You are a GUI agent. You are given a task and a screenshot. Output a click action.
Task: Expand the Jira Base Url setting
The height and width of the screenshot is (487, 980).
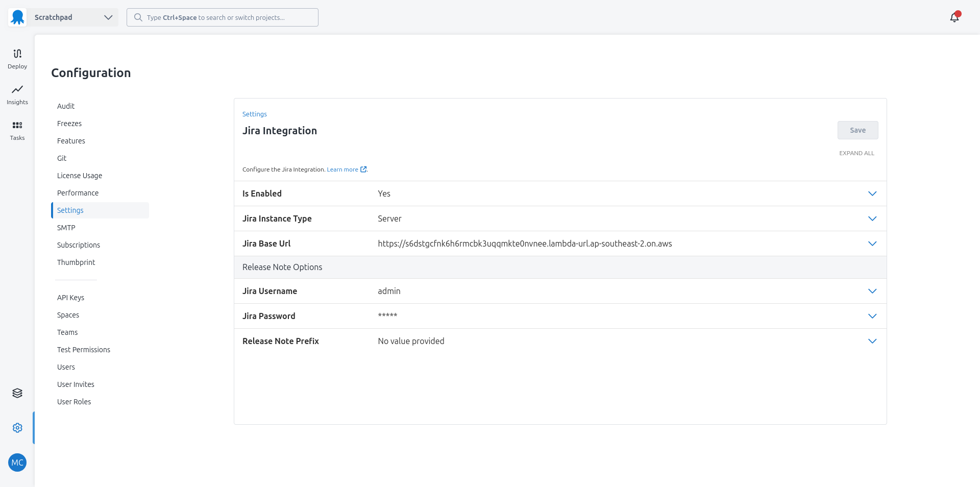(x=872, y=243)
